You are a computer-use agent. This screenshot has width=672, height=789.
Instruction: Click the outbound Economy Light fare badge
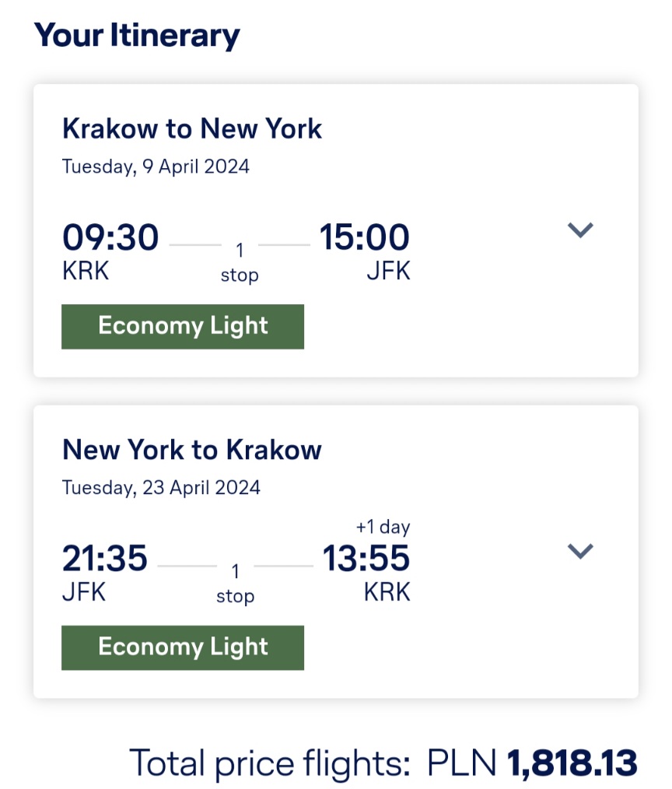(x=183, y=327)
